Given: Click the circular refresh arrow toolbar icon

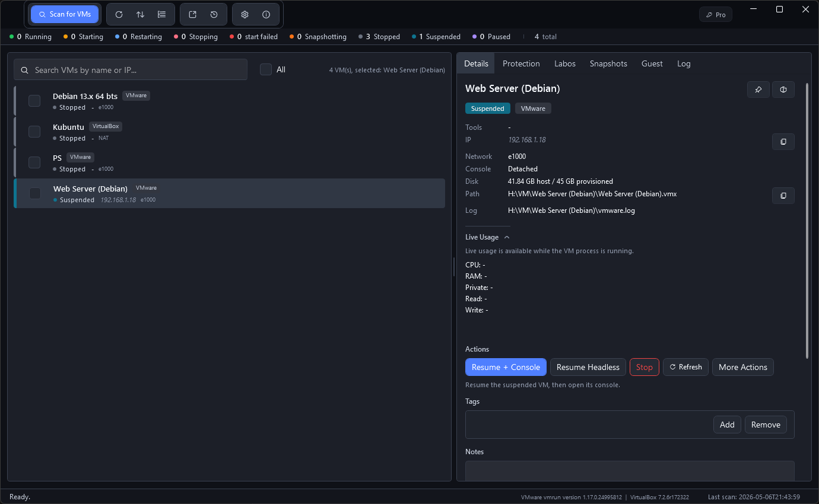Looking at the screenshot, I should [x=119, y=14].
